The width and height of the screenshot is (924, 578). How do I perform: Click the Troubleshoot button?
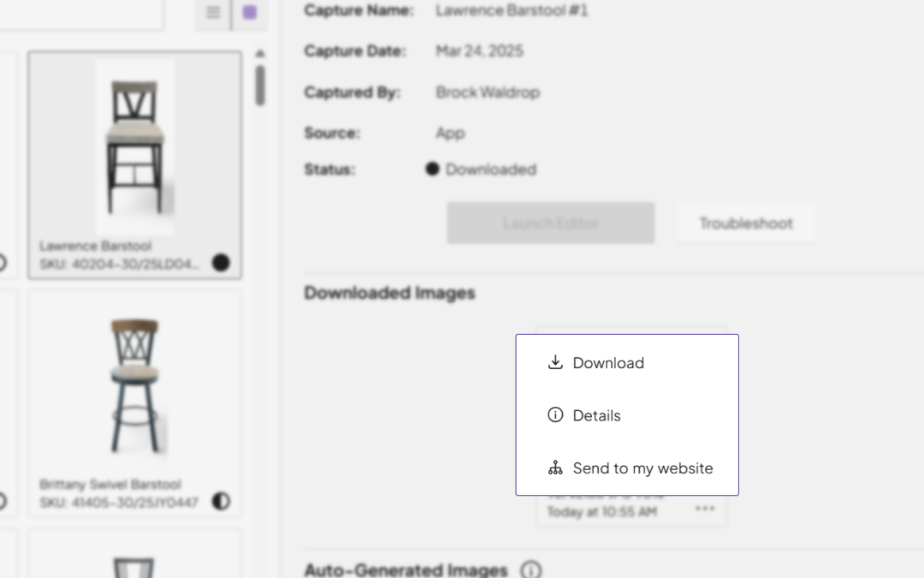(x=745, y=223)
